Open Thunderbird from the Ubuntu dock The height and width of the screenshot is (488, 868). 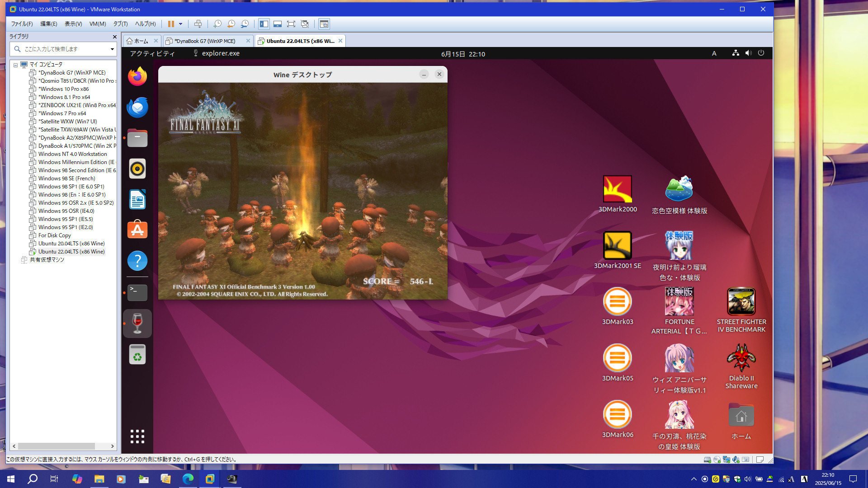(137, 107)
